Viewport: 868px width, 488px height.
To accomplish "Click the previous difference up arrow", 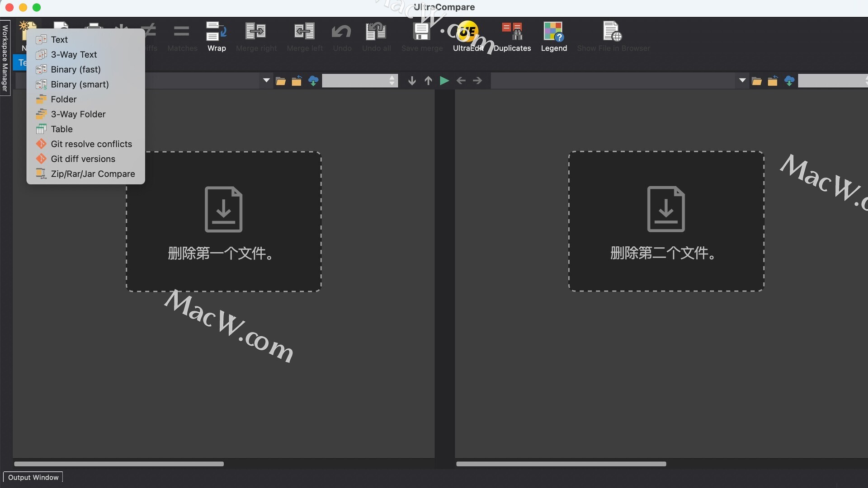I will 428,80.
